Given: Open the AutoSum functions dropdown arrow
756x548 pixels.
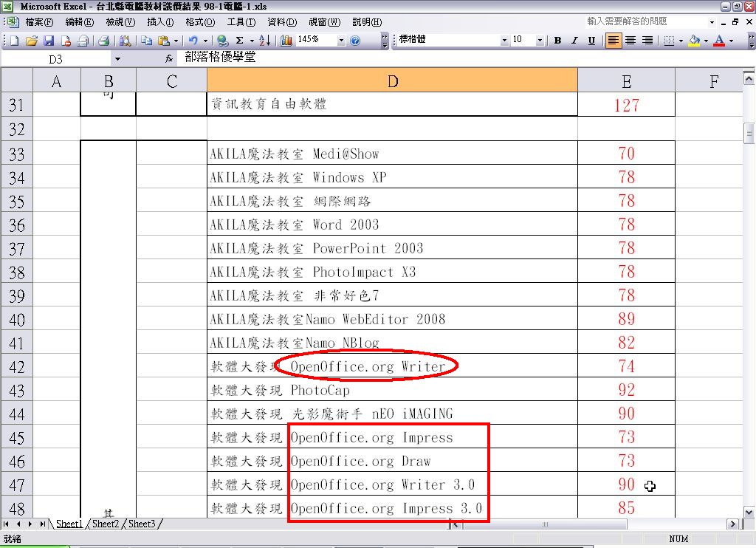Looking at the screenshot, I should pyautogui.click(x=252, y=41).
